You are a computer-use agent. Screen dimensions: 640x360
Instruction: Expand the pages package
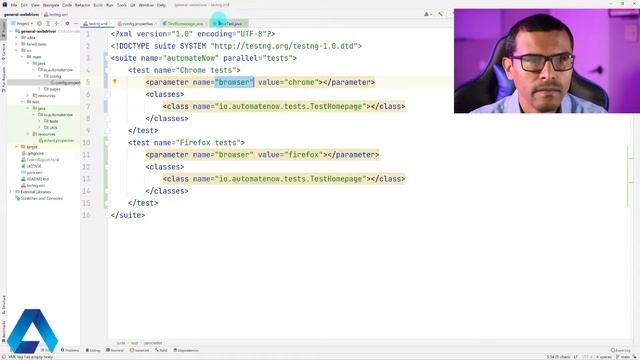coord(40,89)
